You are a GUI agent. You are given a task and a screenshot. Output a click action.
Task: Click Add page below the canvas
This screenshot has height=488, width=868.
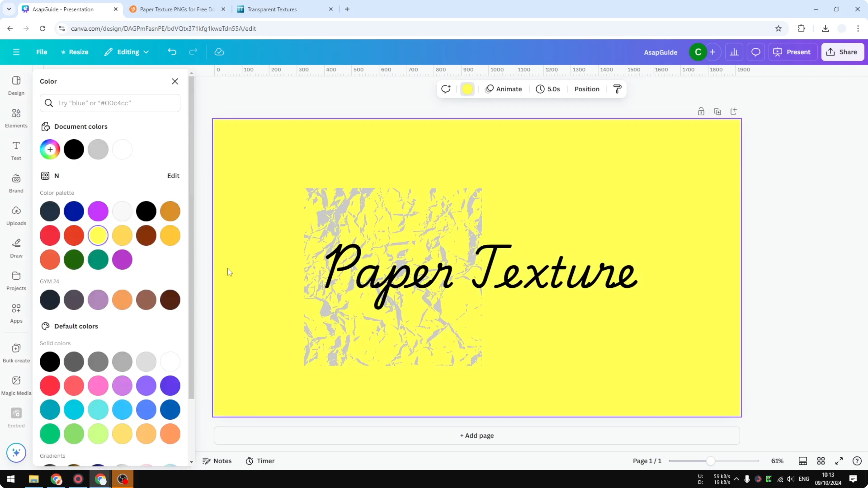coord(476,435)
